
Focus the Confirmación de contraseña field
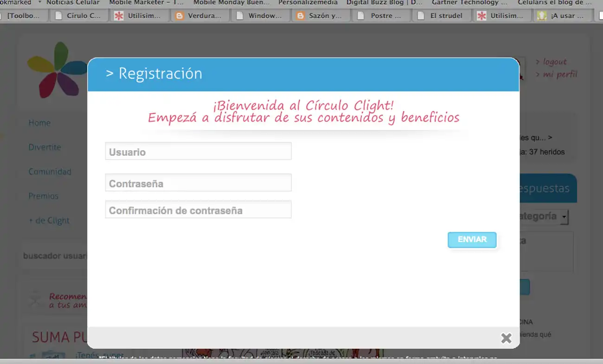tap(198, 210)
